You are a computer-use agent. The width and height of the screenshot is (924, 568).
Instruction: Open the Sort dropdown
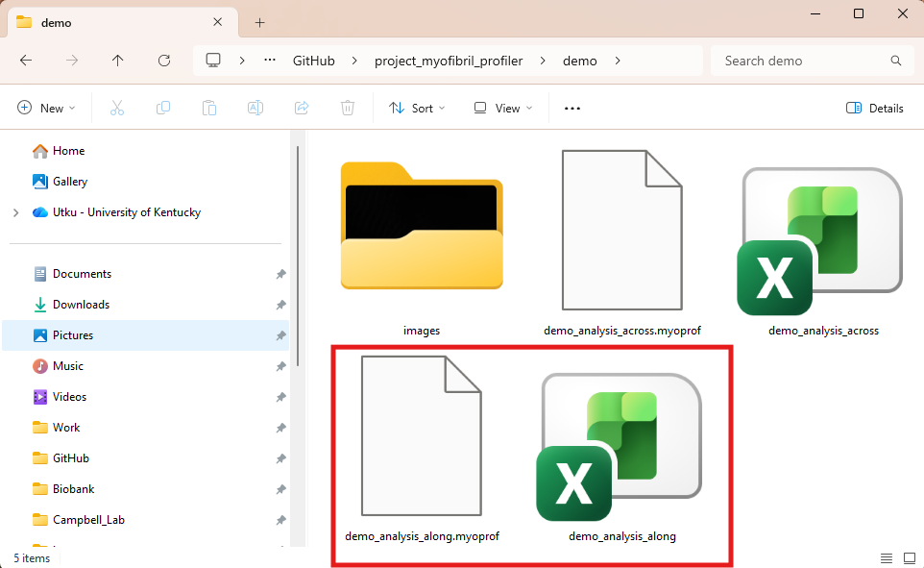pyautogui.click(x=417, y=108)
